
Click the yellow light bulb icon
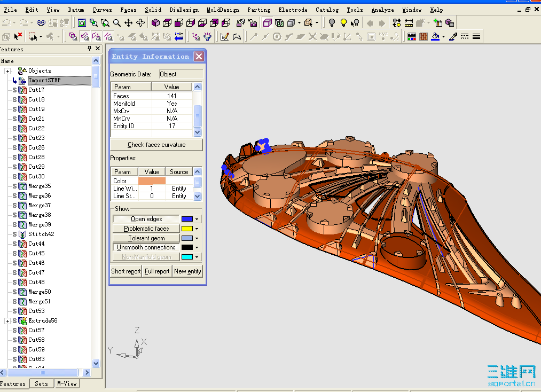coord(343,23)
